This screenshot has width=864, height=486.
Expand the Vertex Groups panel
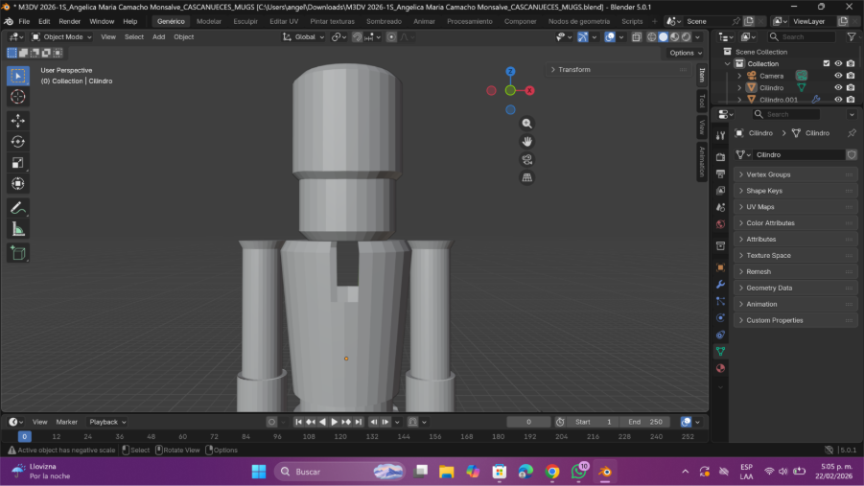point(795,175)
